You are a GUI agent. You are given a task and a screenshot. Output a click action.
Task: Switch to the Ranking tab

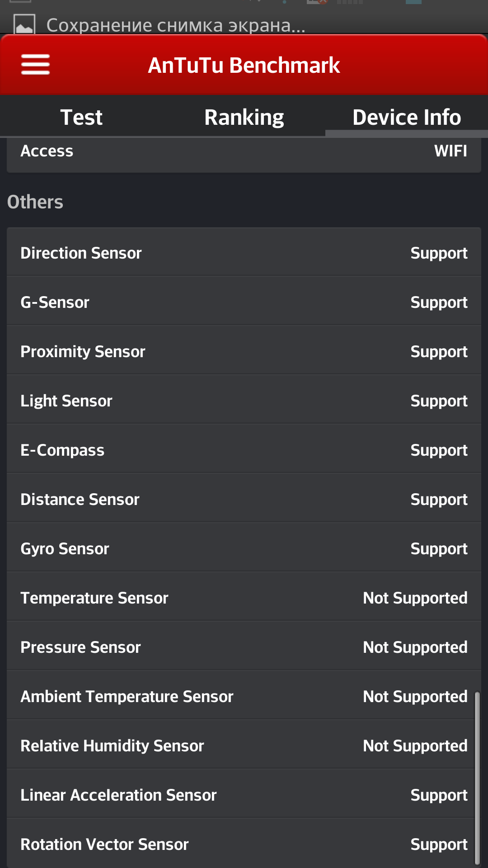[244, 117]
